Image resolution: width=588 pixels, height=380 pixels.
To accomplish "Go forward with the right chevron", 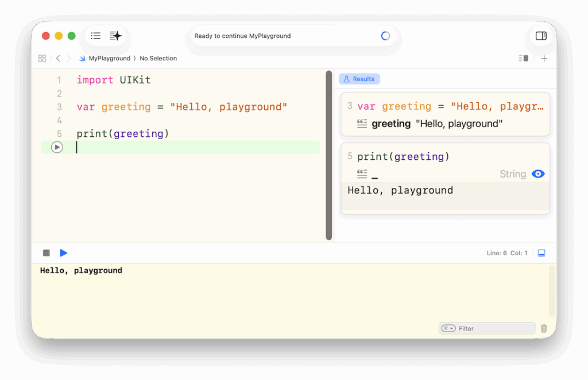I will tap(69, 58).
